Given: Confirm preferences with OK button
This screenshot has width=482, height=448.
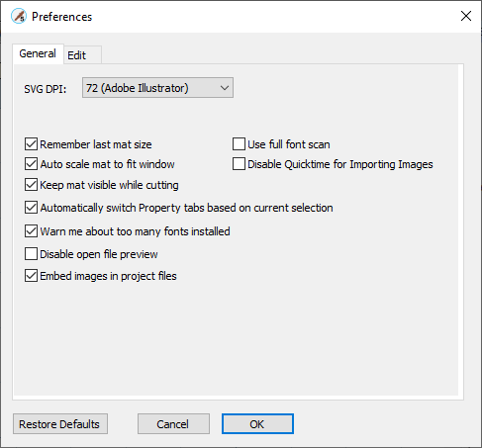Looking at the screenshot, I should pos(257,424).
